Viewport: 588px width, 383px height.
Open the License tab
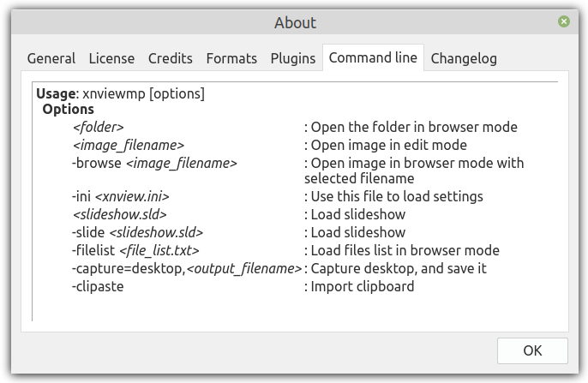click(111, 58)
